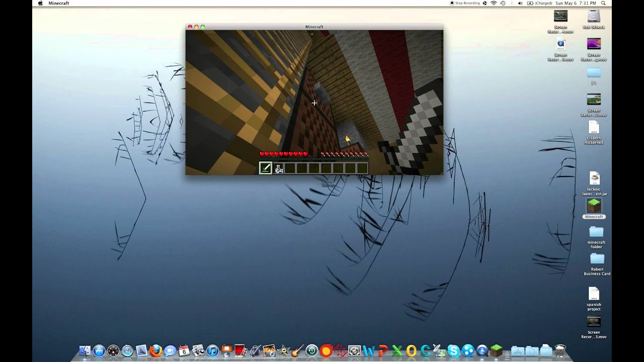Screen dimensions: 644x362
Task: Launch iMovie star icon in dock
Action: 283,350
